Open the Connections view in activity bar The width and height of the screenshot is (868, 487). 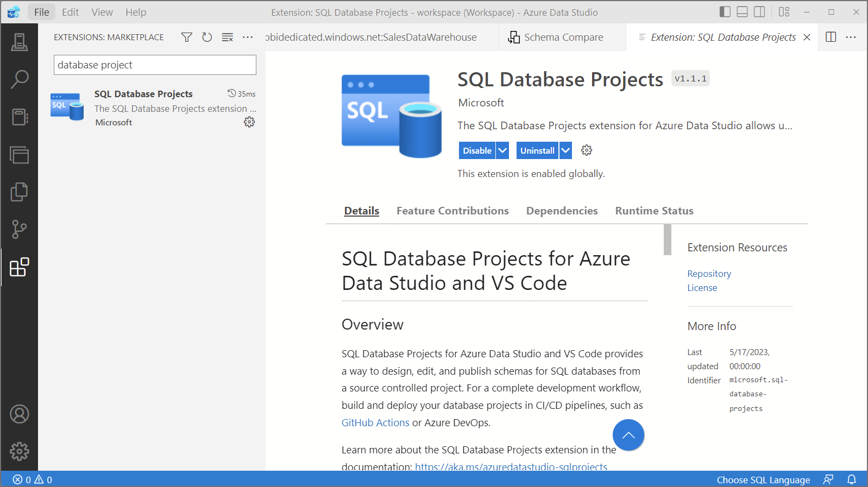pyautogui.click(x=20, y=42)
